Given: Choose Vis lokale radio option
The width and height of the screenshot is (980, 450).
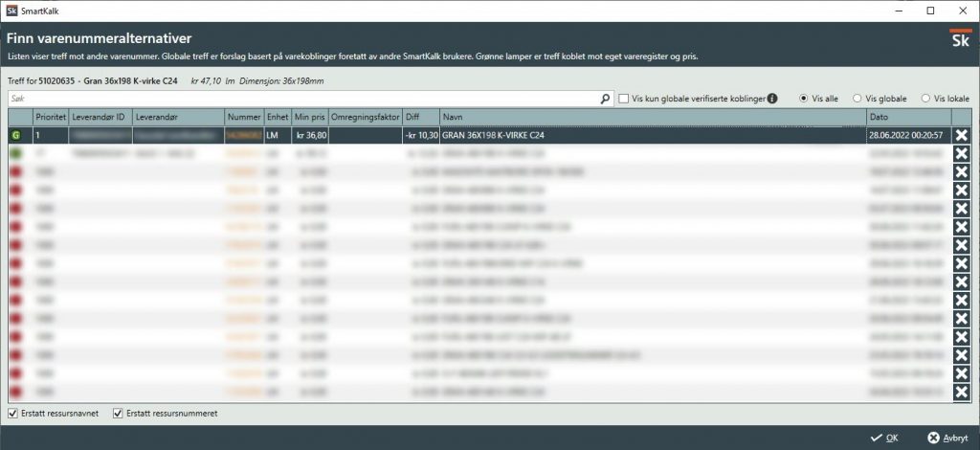Looking at the screenshot, I should tap(925, 99).
